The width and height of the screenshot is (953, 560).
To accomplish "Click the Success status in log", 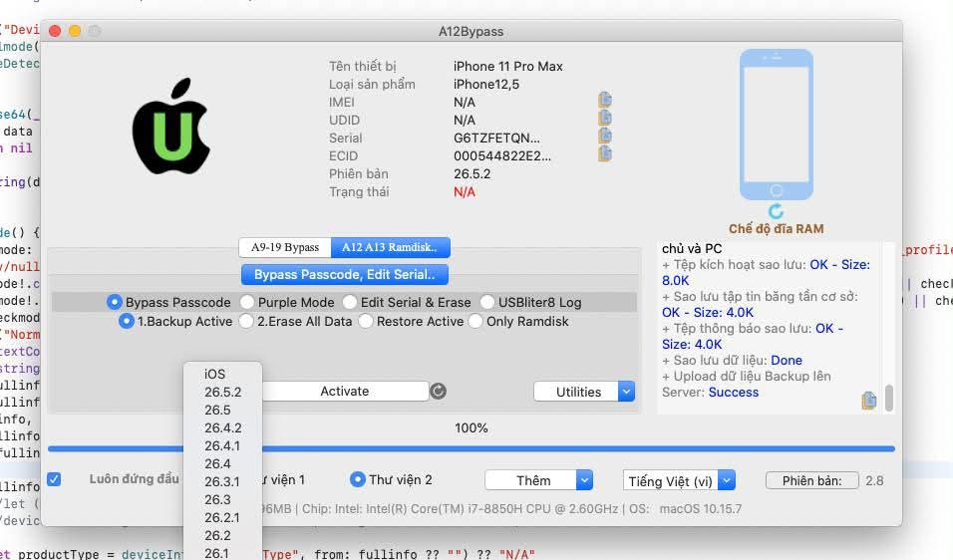I will coord(734,393).
